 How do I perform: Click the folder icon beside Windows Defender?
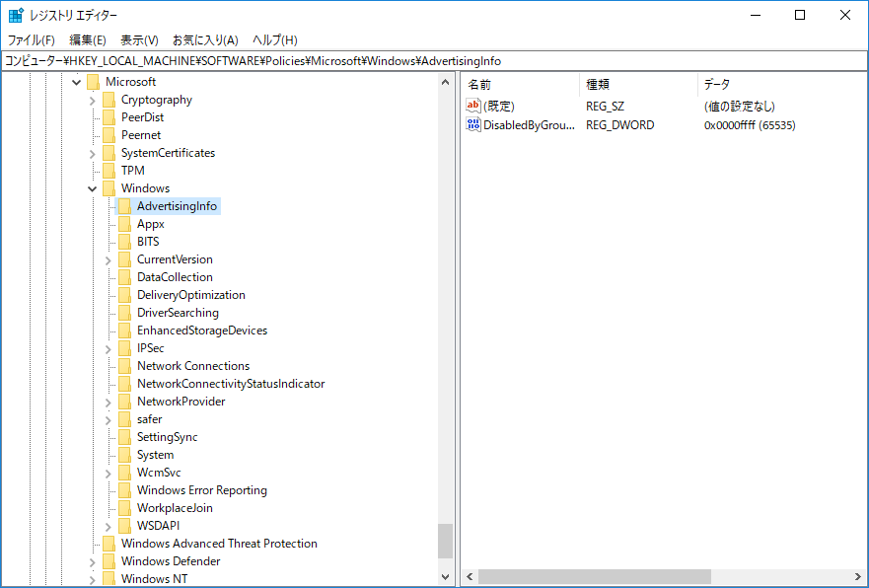coord(109,561)
